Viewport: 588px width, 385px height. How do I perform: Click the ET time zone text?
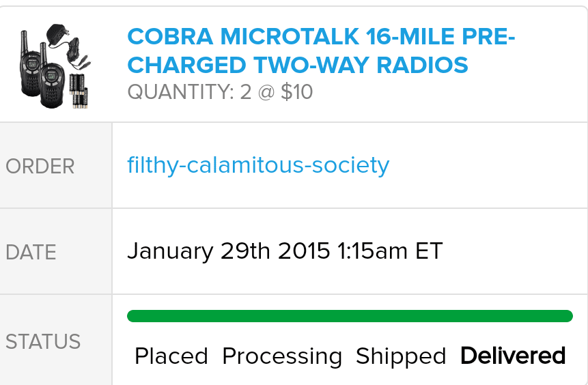(x=429, y=251)
